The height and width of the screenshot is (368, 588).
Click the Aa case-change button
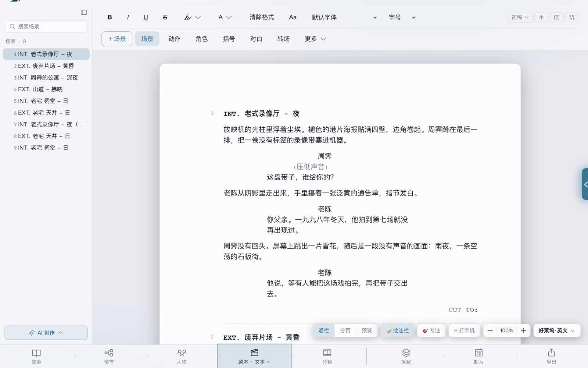293,17
